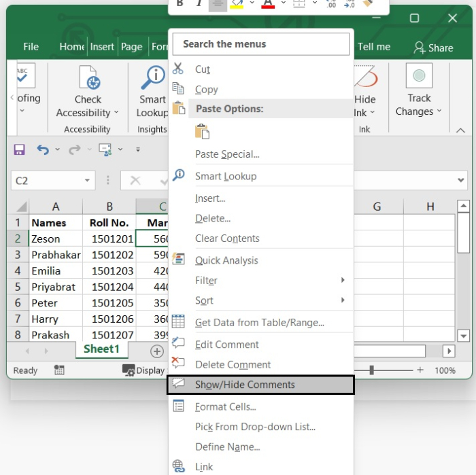This screenshot has height=475, width=476.
Task: Collapse the ribbon with the up chevron
Action: 460,130
